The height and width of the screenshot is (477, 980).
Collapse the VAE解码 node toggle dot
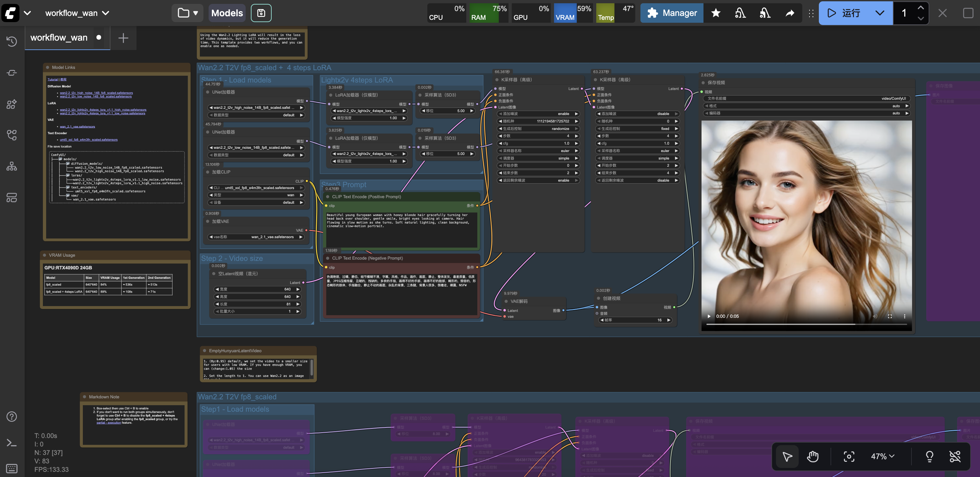[x=506, y=301]
